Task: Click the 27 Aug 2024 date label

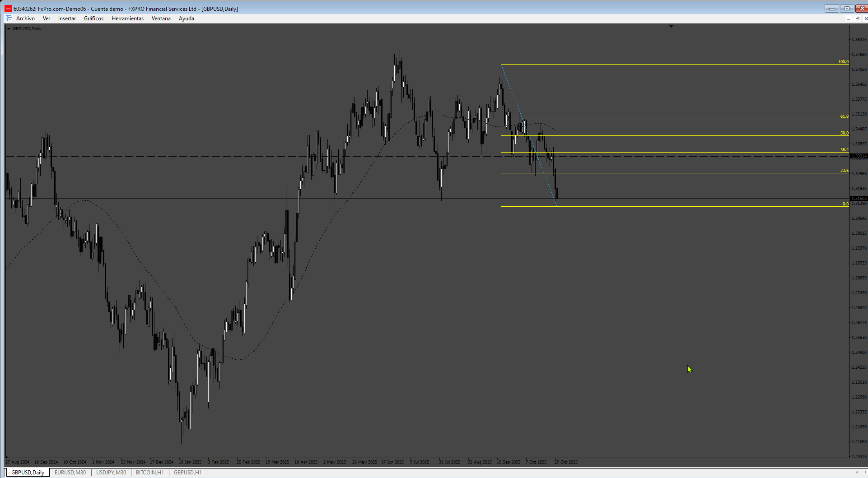Action: tap(17, 462)
